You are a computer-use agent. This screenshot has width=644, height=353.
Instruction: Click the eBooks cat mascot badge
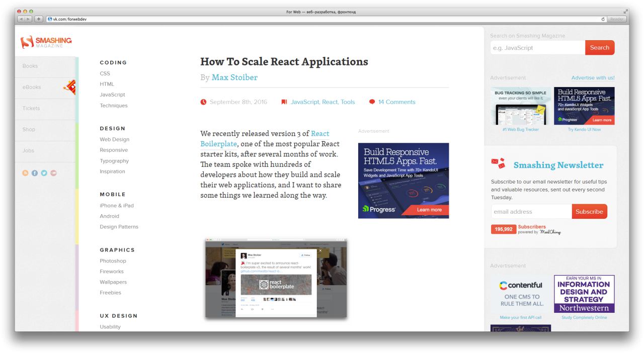pos(70,87)
